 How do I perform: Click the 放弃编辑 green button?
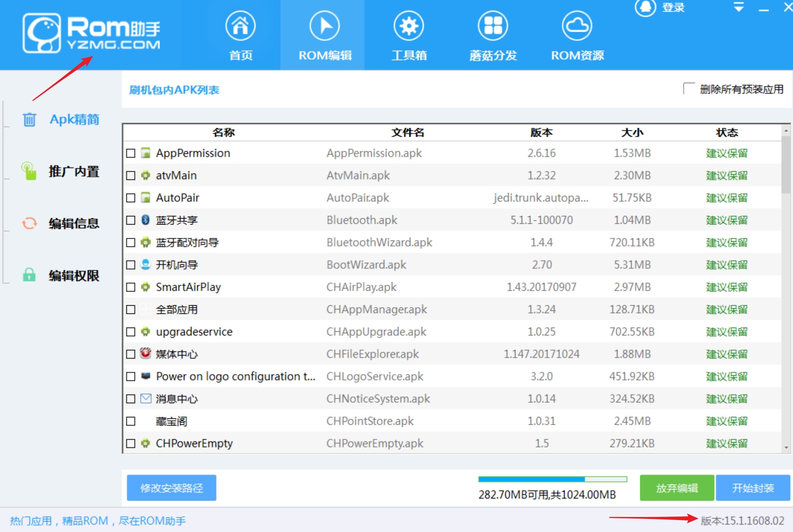click(677, 488)
